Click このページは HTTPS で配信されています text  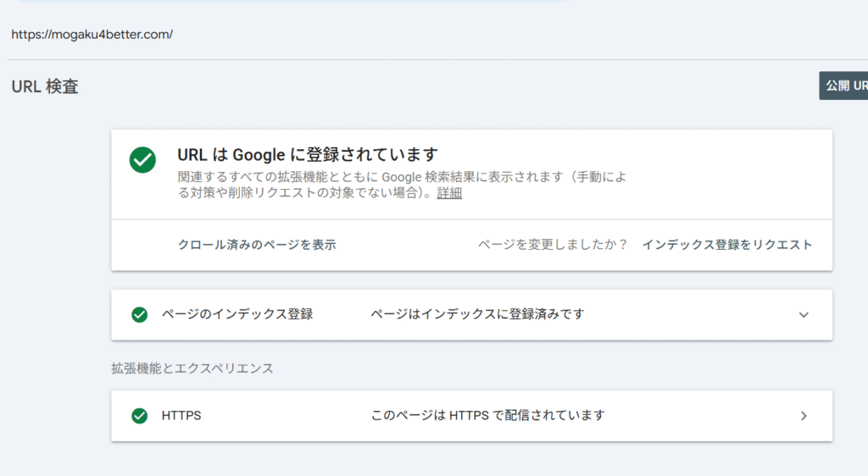[487, 415]
